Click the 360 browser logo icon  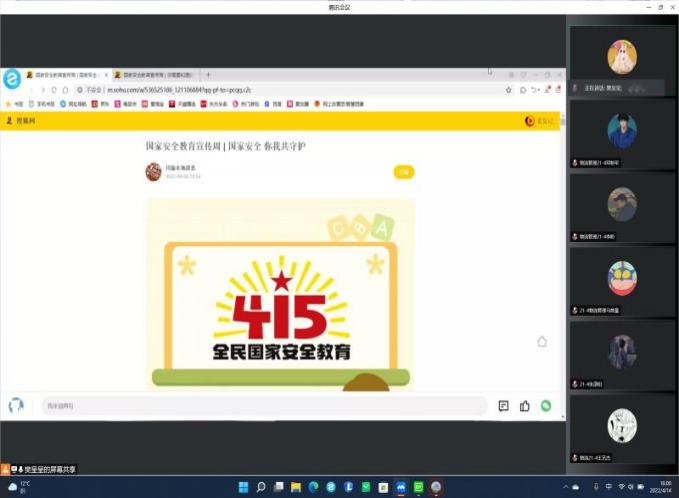coord(12,79)
